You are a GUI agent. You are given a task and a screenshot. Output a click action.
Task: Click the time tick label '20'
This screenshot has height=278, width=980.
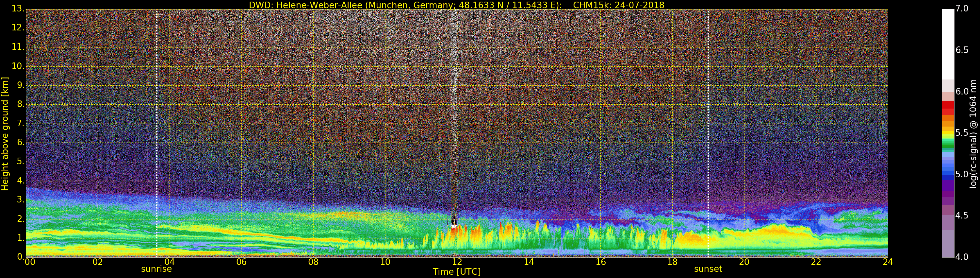click(744, 262)
